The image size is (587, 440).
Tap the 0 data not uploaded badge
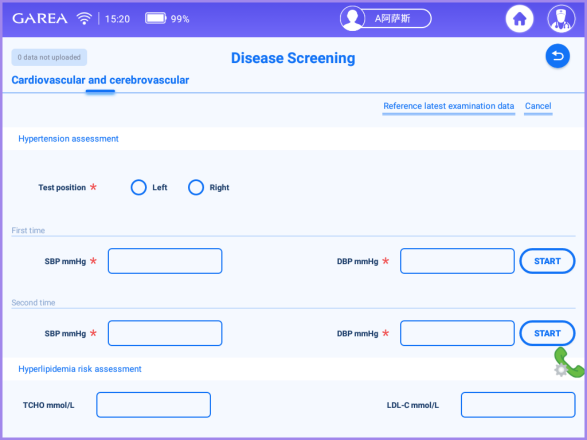(49, 57)
